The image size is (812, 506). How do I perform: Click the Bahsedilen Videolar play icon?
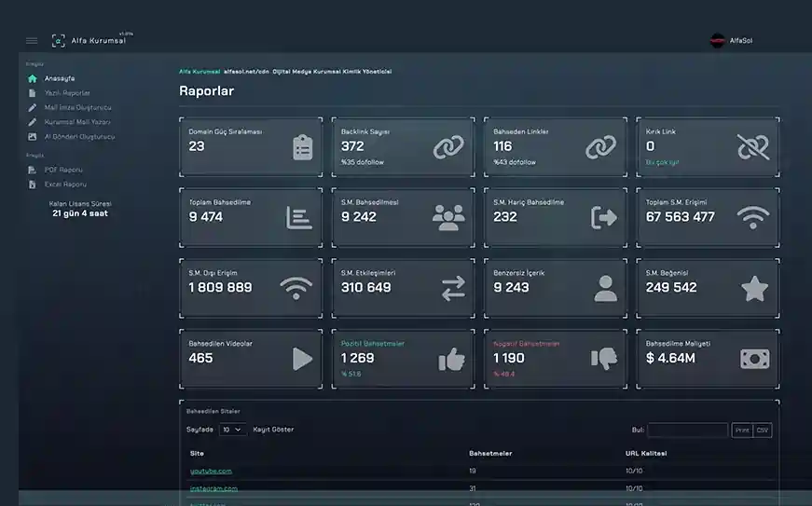302,359
